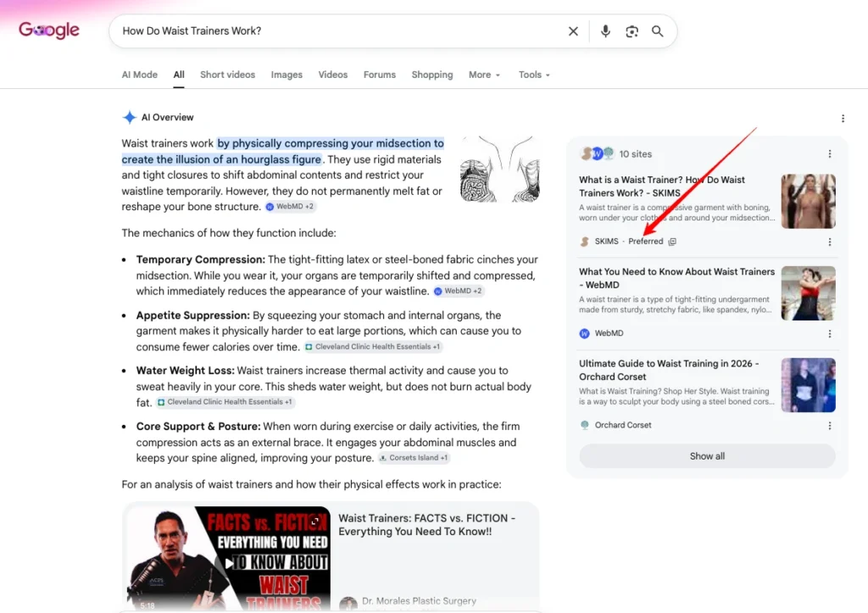The width and height of the screenshot is (868, 613).
Task: Click the Google logo
Action: (48, 30)
